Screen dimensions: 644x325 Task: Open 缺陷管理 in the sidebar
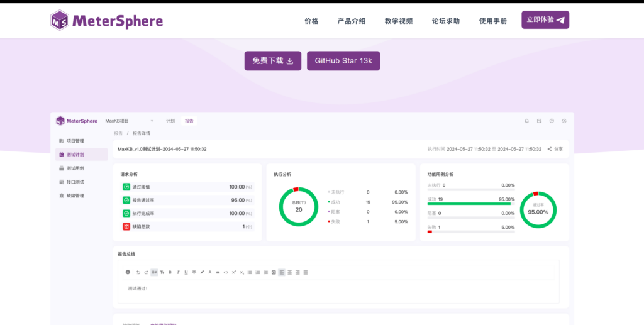(81, 196)
